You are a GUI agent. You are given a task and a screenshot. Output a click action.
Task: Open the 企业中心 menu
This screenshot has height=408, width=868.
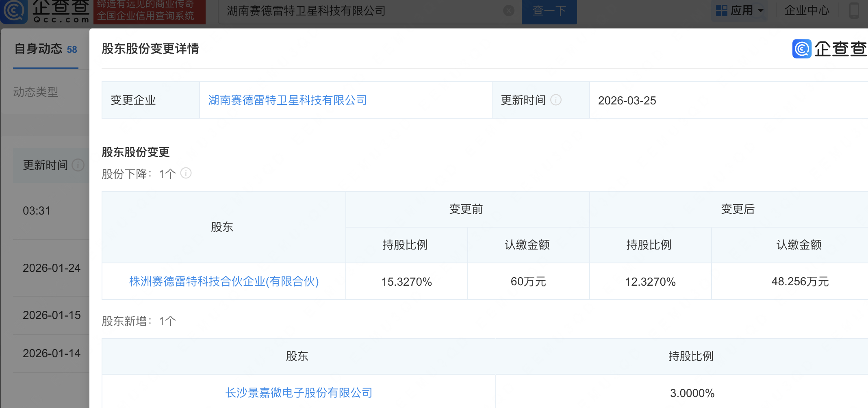(x=807, y=11)
